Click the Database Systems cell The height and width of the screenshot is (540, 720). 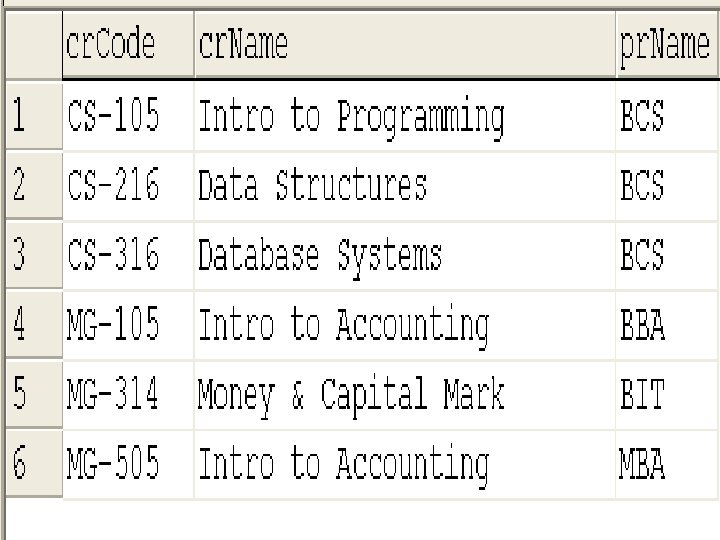405,255
